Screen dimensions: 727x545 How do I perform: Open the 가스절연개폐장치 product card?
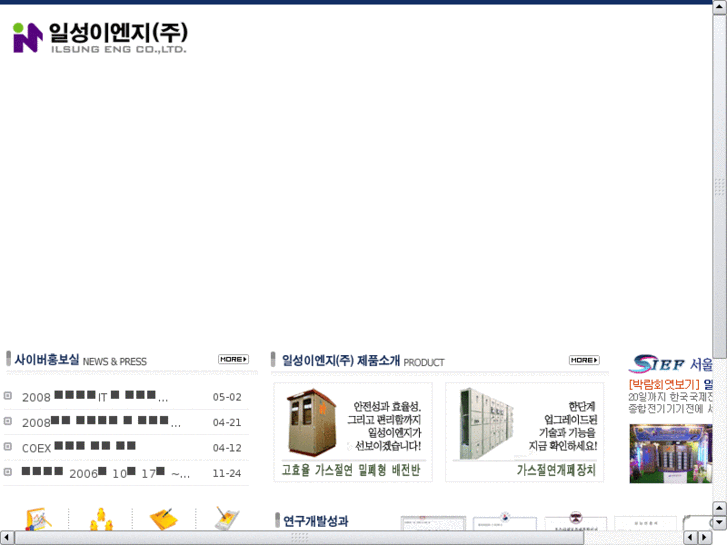(524, 432)
